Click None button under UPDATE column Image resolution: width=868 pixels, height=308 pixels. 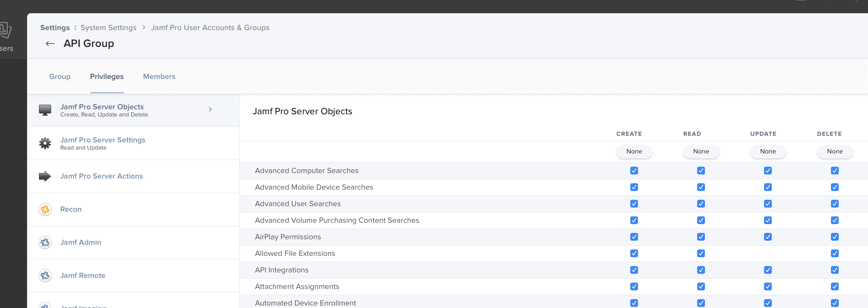click(x=768, y=151)
